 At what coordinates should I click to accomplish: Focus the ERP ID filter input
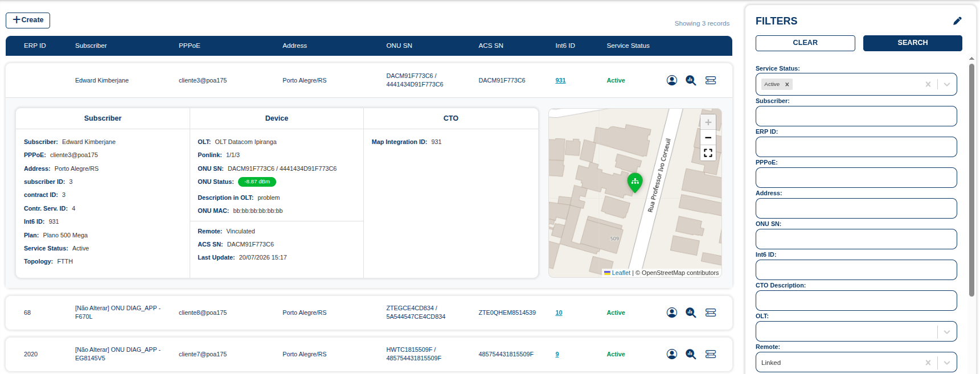[856, 147]
